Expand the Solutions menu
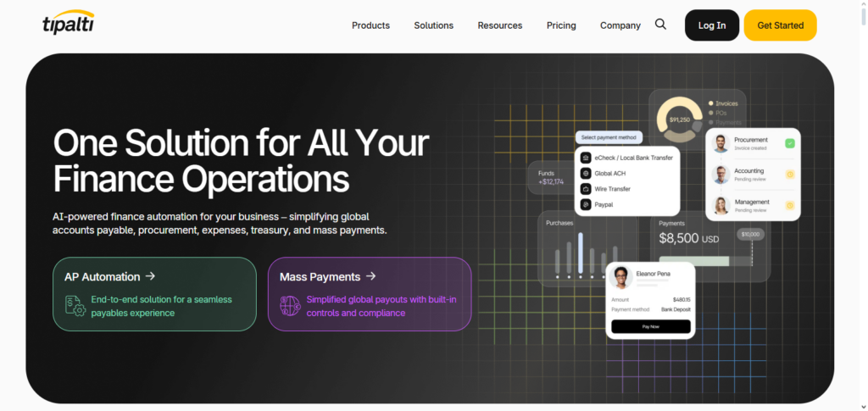The height and width of the screenshot is (411, 868). point(433,25)
